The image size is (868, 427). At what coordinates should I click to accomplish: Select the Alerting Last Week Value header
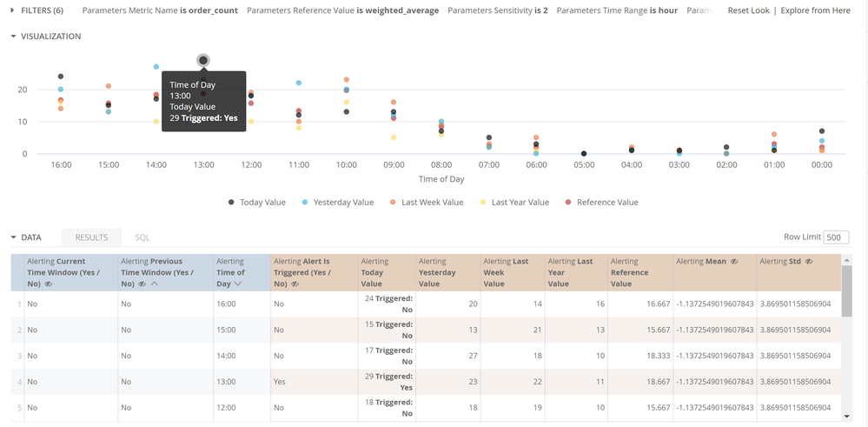[513, 272]
